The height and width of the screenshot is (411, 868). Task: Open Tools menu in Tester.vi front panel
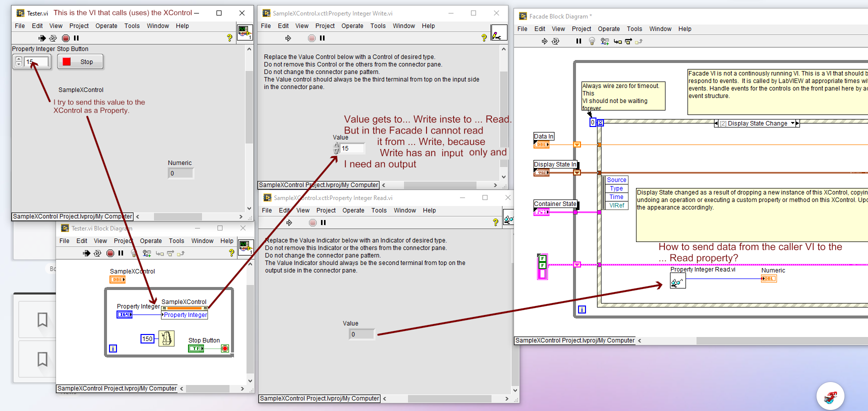pos(132,26)
